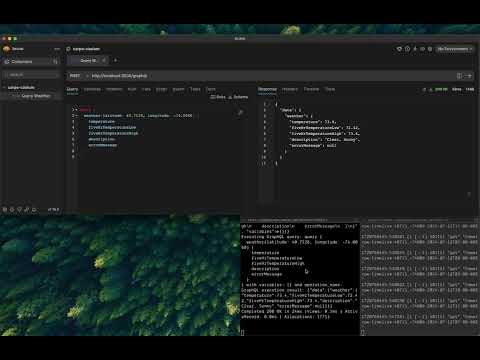Click the "description" line in response JSON
480x360 pixels.
point(324,139)
